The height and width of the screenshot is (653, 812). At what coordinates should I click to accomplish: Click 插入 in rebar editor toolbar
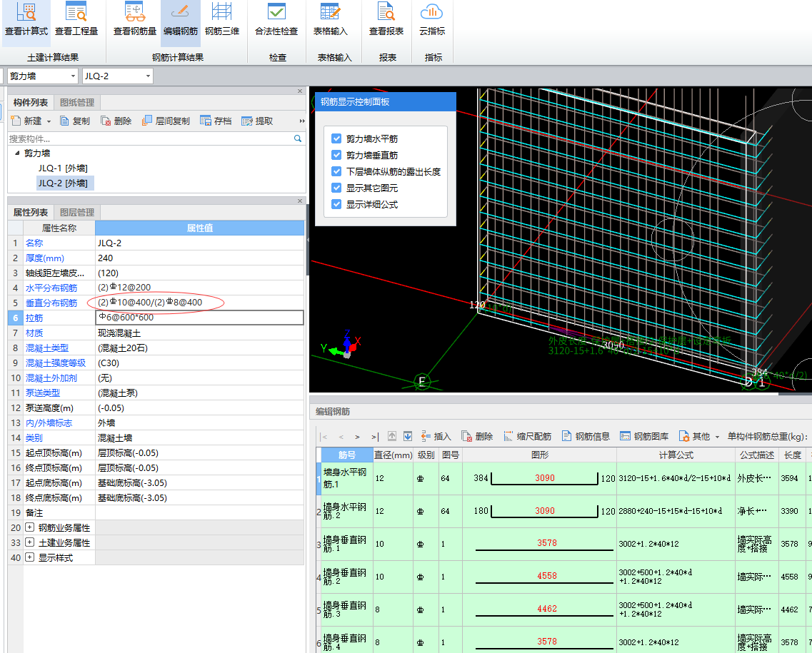[x=436, y=436]
